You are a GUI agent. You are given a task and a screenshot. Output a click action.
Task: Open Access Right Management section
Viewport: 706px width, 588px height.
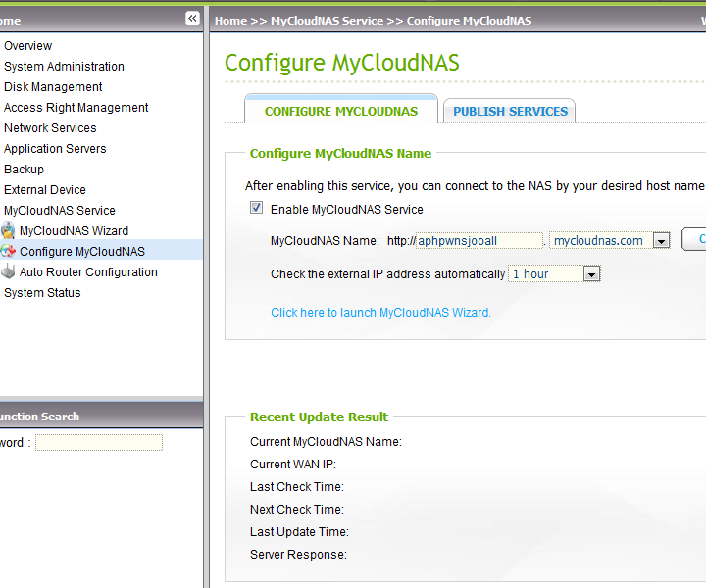click(x=76, y=108)
